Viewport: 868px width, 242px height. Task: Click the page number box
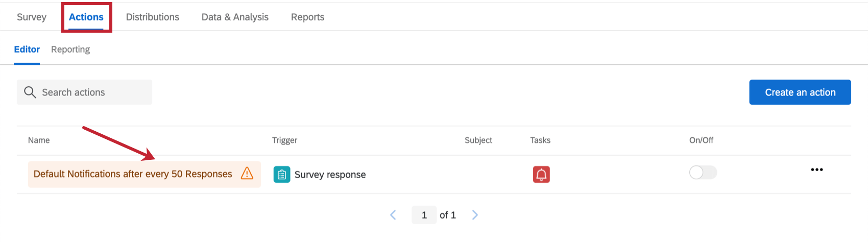424,215
